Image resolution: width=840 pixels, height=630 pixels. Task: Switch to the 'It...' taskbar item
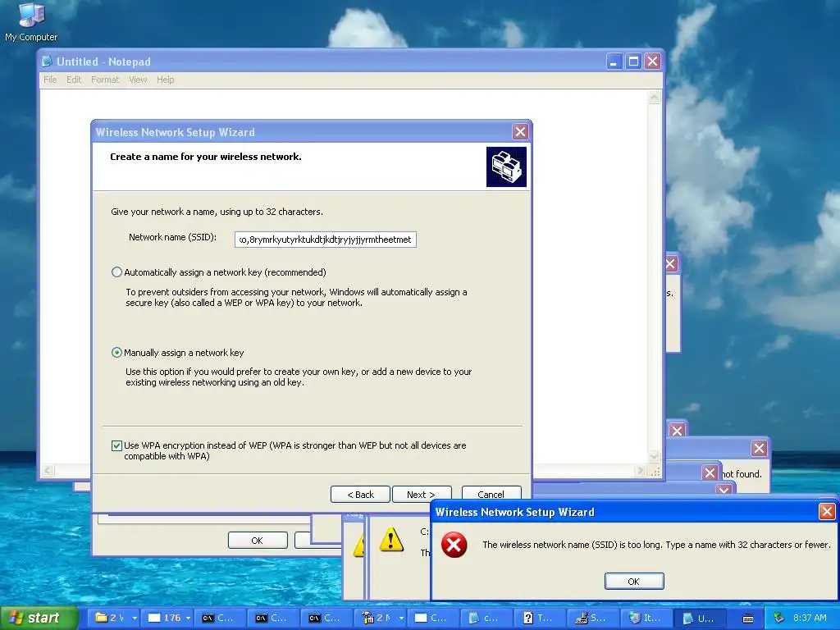[645, 618]
